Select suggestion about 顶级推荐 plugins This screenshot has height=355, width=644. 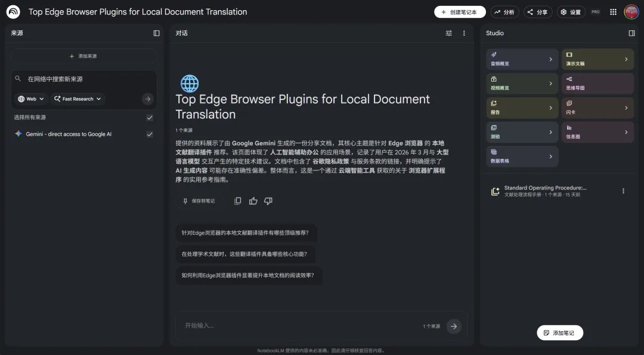click(x=246, y=233)
